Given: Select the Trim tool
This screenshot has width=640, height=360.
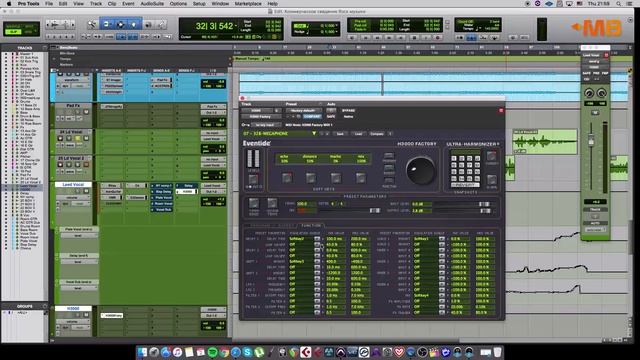Looking at the screenshot, I should pos(106,24).
